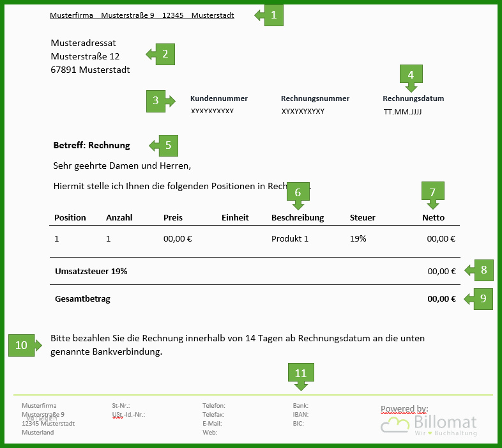Viewport: 502px width, 448px height.
Task: Click the Kundennummer value XYXYXYXYXY
Action: coord(212,111)
